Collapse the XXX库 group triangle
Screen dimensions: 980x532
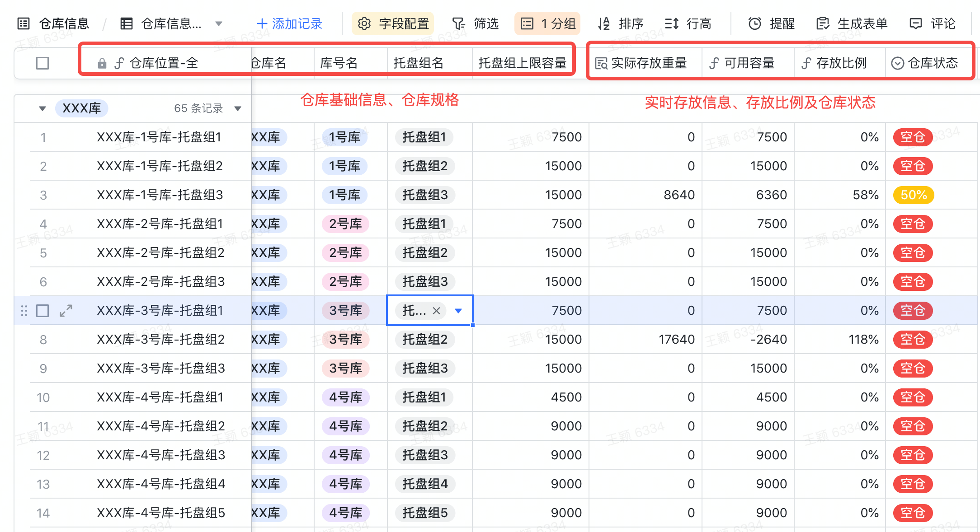(42, 108)
